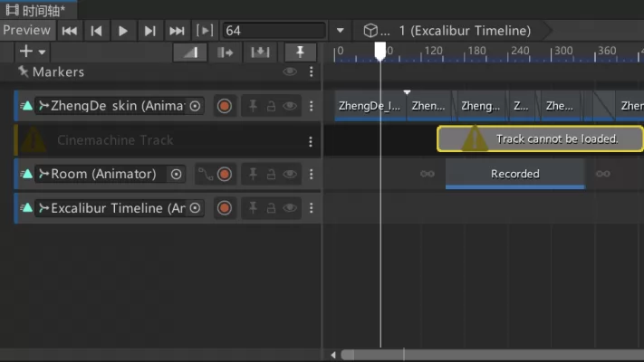Jump to the start of timeline
Viewport: 644px width, 362px height.
coord(69,31)
